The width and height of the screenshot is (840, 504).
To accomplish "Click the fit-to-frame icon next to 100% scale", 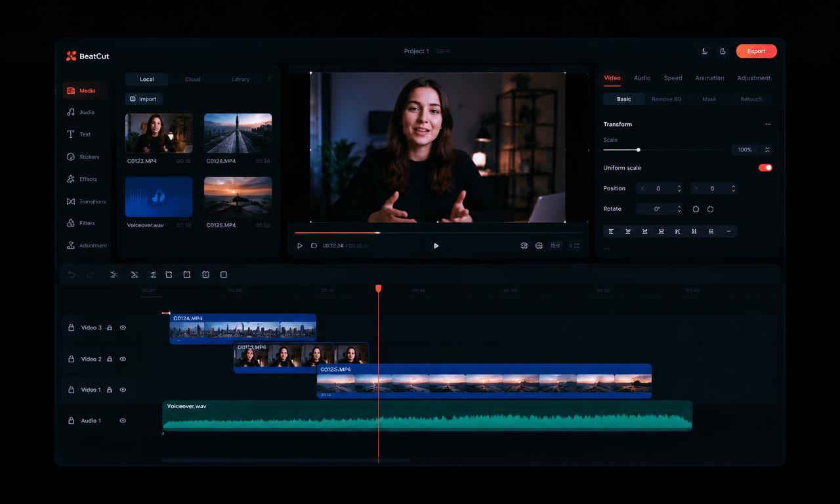I will [x=767, y=150].
